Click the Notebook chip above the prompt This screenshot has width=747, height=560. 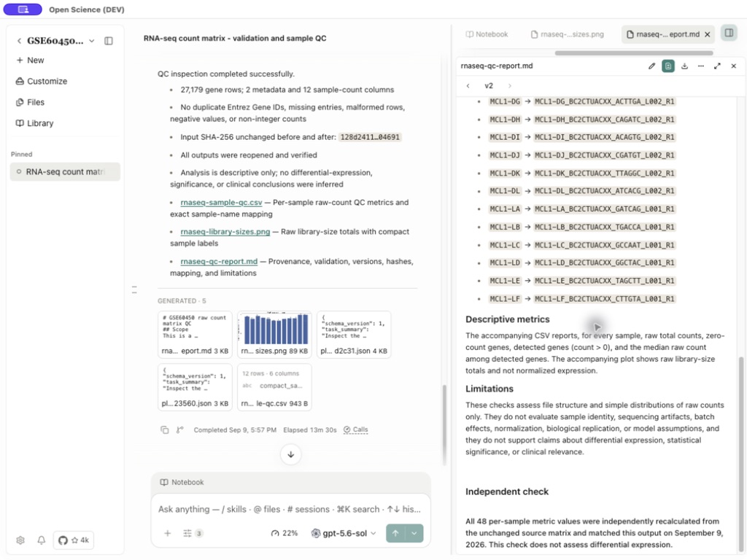[x=182, y=483]
